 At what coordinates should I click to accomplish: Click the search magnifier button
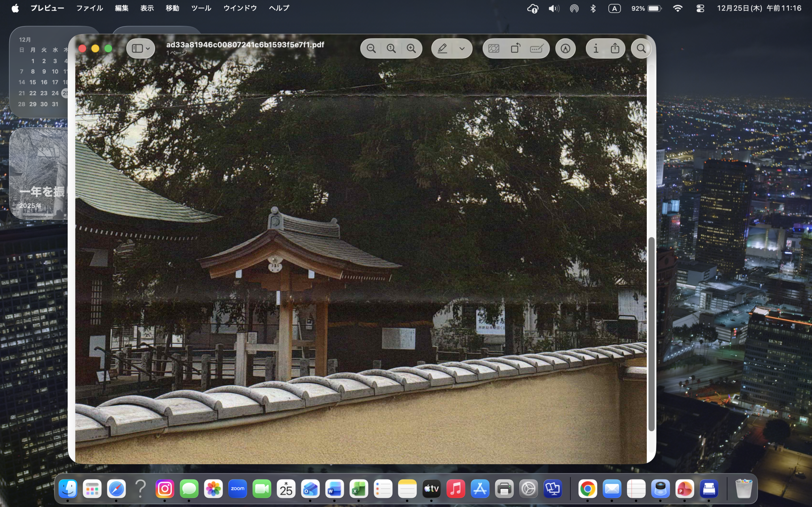tap(641, 48)
